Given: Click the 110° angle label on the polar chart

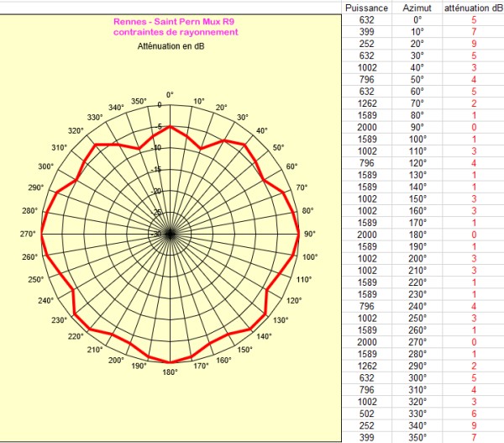Looking at the screenshot, I should coord(304,280).
